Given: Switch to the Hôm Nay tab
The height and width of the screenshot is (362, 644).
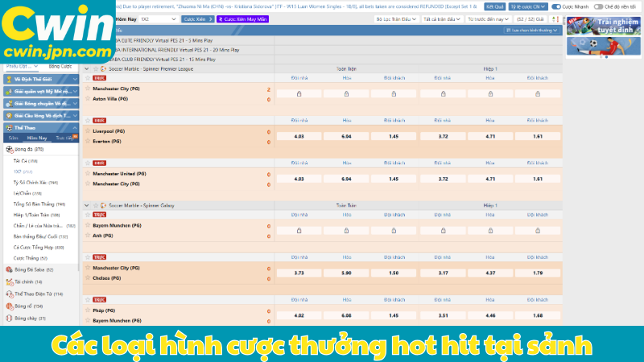Looking at the screenshot, I should pos(37,138).
